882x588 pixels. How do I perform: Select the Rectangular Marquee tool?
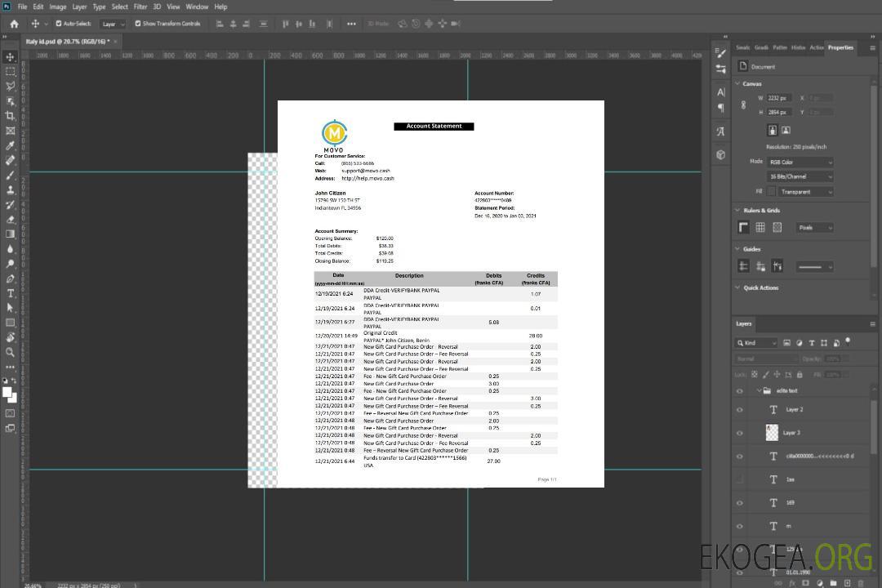coord(10,72)
